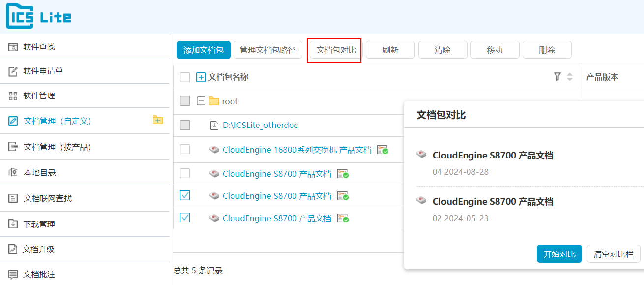644x285 pixels.
Task: Click the 开始对比 button in the dialog
Action: click(x=559, y=253)
